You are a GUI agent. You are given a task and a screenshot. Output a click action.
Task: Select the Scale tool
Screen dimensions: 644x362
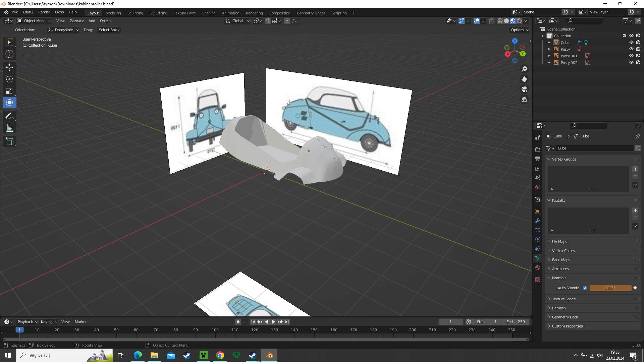[x=9, y=91]
